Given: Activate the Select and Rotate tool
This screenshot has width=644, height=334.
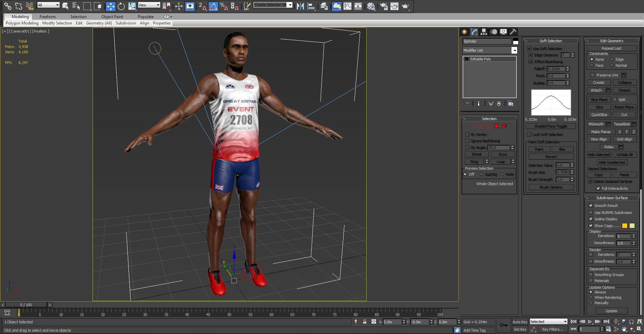Looking at the screenshot, I should pos(121,6).
